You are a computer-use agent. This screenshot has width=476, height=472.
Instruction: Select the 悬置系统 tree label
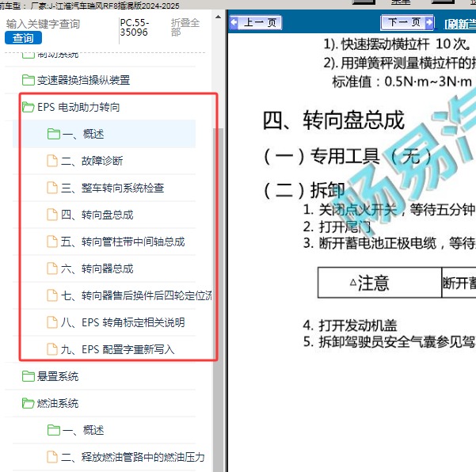click(x=58, y=376)
